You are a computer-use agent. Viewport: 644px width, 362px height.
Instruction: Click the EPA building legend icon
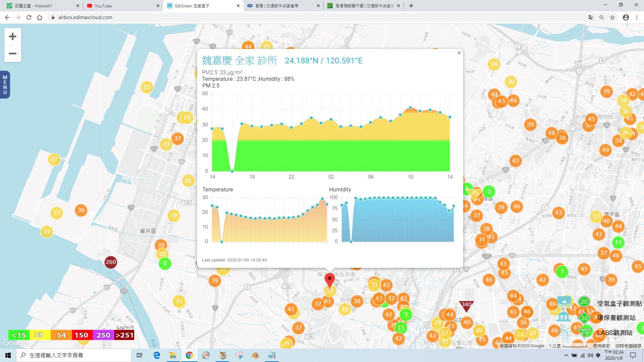click(563, 316)
